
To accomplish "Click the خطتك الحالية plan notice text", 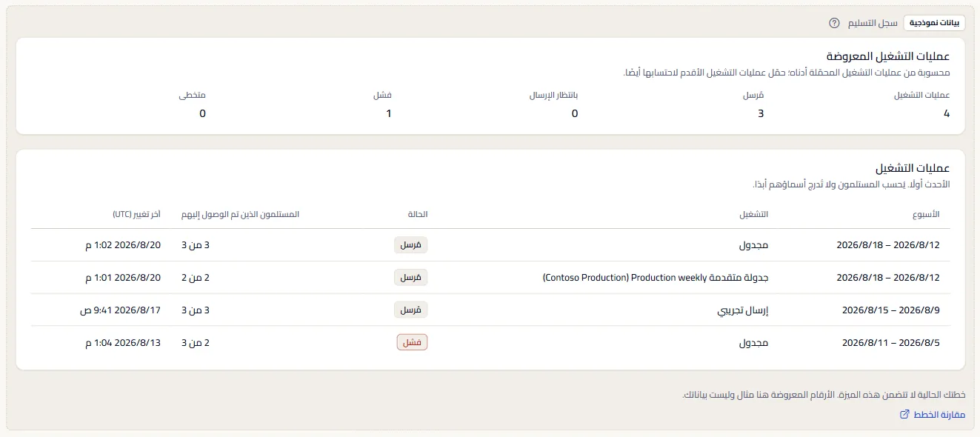I will [824, 396].
